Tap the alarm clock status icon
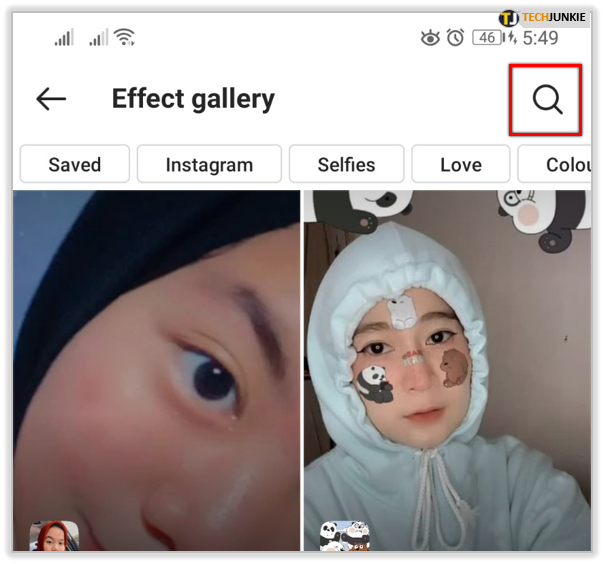604x564 pixels. pos(455,38)
